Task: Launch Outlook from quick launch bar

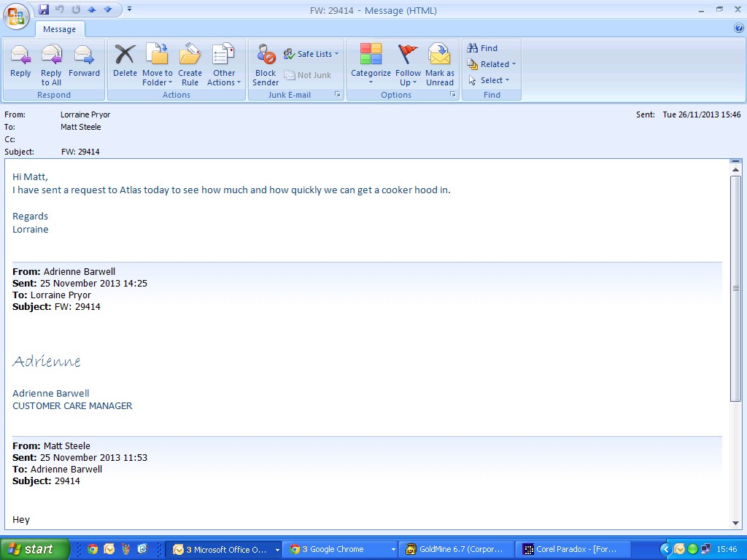Action: pyautogui.click(x=109, y=549)
